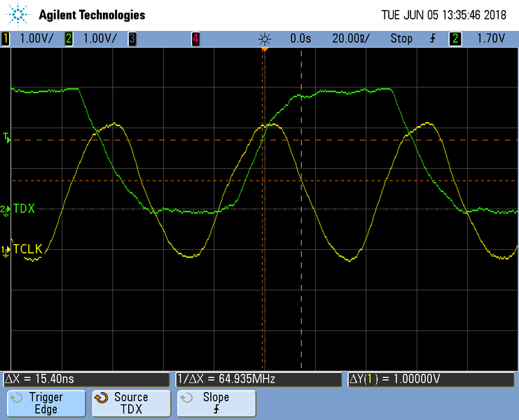Click the 1/ΔX = 64.935MHz readout
This screenshot has width=519, height=420.
258,379
